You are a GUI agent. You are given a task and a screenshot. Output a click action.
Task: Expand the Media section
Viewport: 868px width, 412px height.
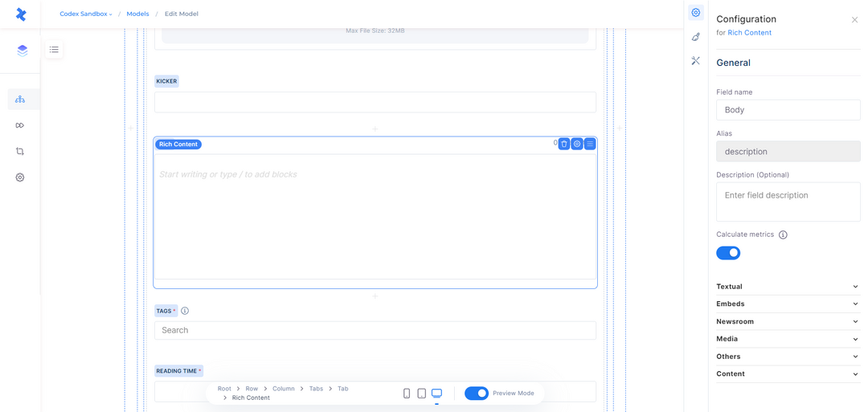tap(788, 339)
